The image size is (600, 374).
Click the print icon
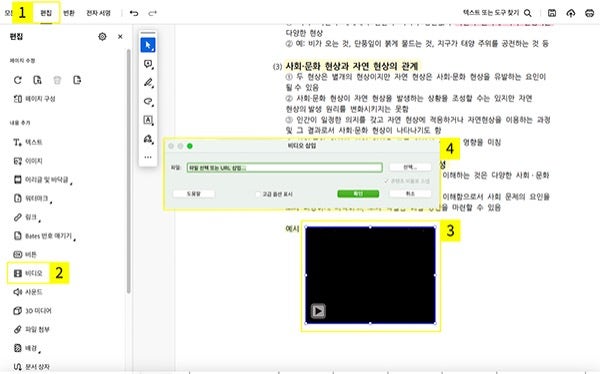[x=590, y=13]
